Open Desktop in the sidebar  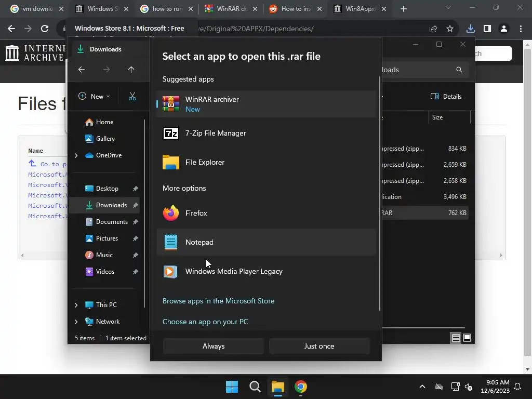pyautogui.click(x=107, y=189)
